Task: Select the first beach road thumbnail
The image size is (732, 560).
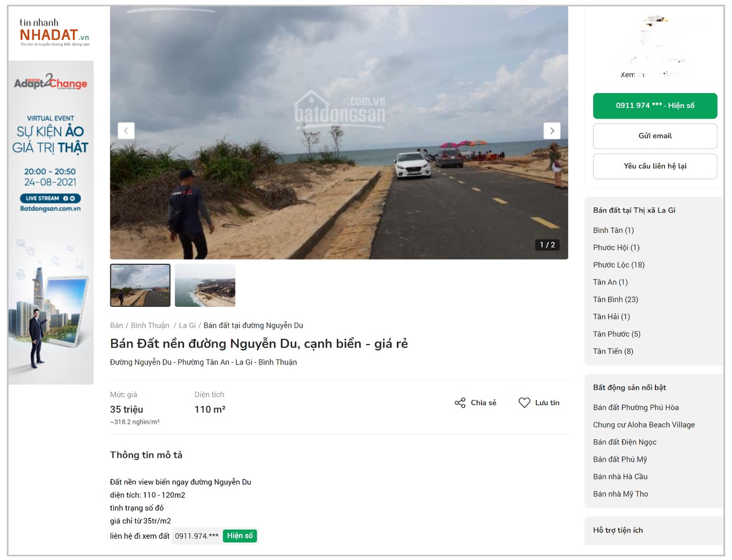Action: click(140, 285)
